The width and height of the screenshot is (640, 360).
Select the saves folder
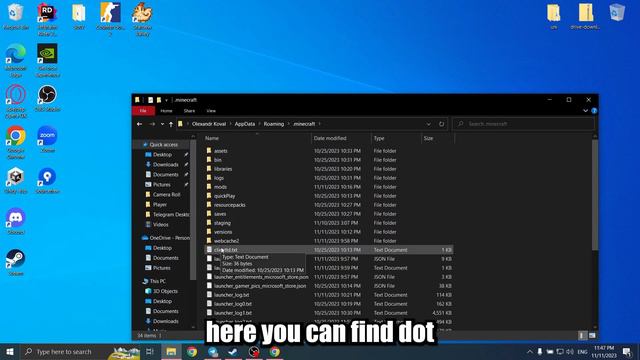pyautogui.click(x=220, y=214)
